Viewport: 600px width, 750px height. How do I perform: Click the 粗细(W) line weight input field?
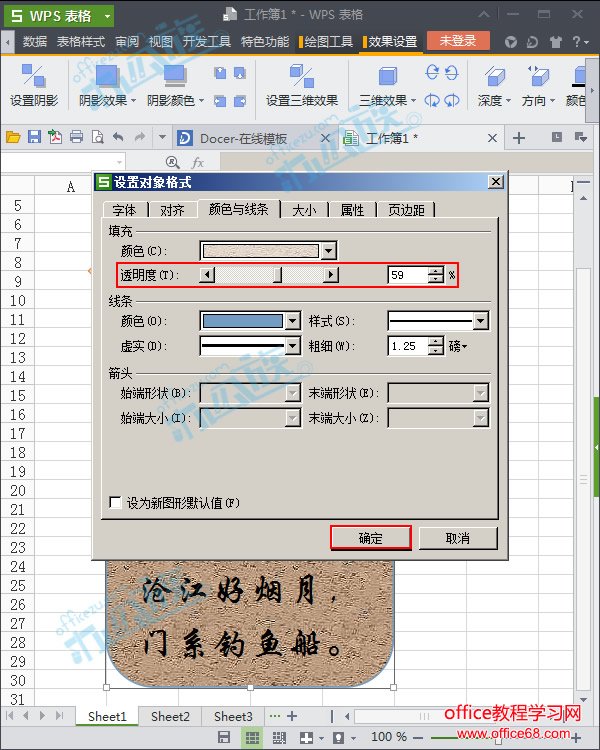407,346
